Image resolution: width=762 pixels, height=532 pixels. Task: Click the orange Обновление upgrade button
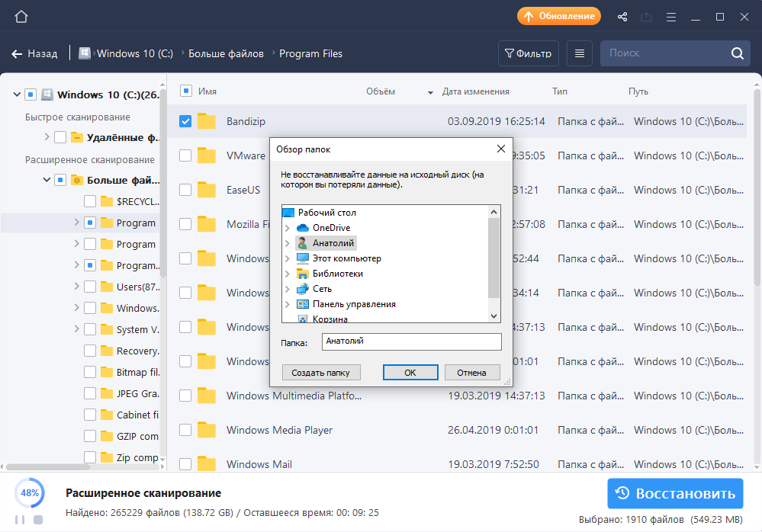pyautogui.click(x=559, y=16)
